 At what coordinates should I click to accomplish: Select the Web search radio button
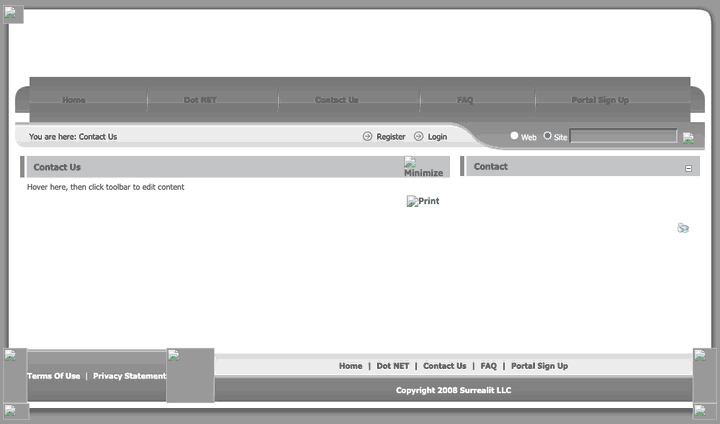[x=514, y=136]
